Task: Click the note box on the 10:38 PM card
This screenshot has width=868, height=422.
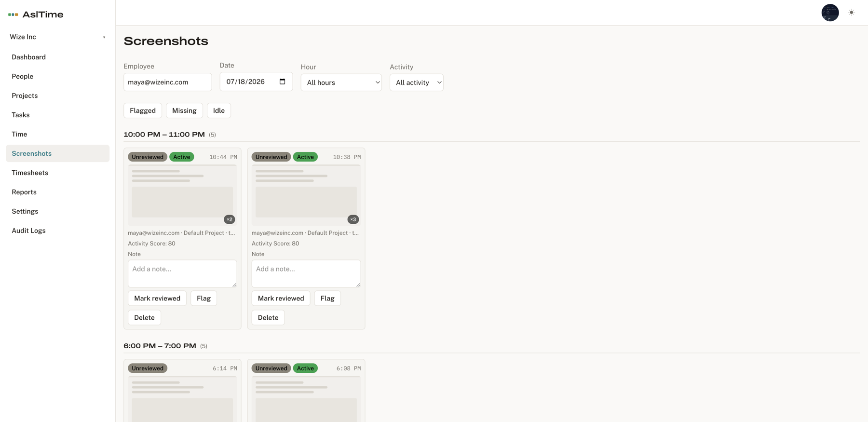Action: coord(306,273)
